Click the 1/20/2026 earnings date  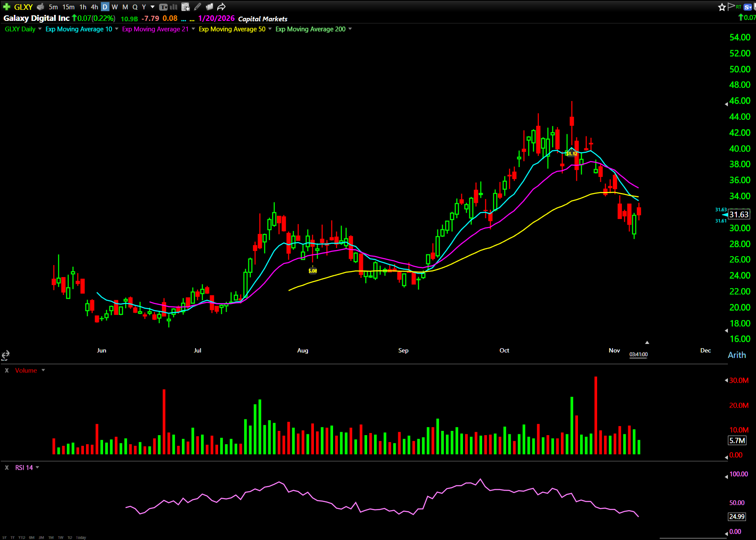point(216,18)
